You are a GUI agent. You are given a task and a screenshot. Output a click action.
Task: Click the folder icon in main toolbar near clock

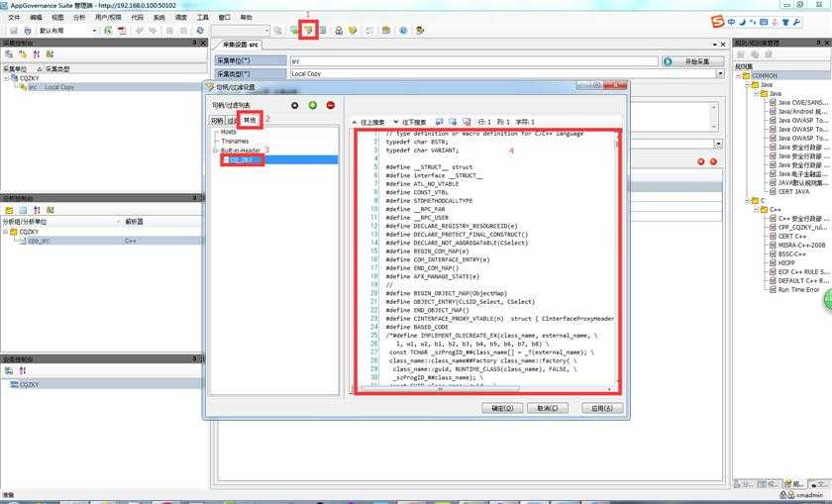(386, 31)
